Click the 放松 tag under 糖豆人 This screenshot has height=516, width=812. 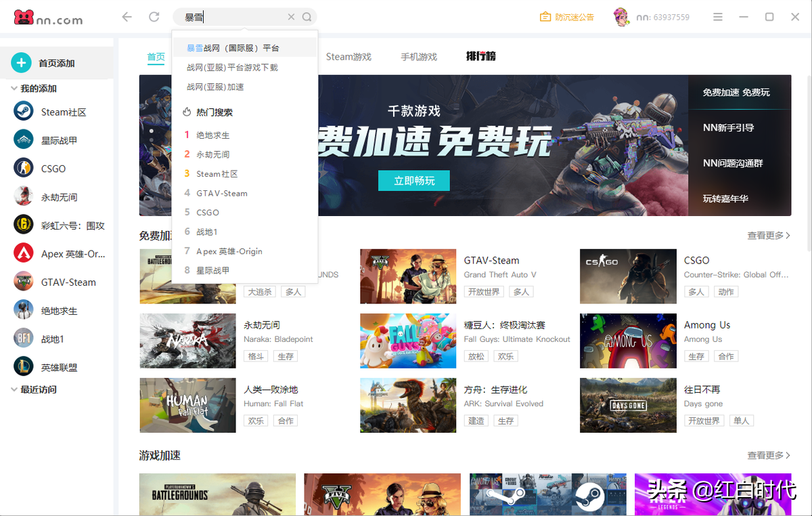(x=476, y=356)
